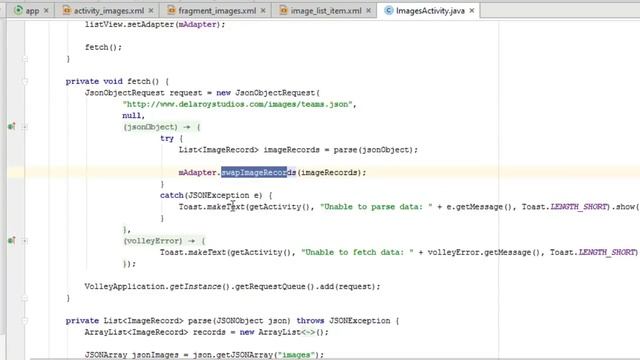
Task: Click the folded (jsonObject) -> { text
Action: tap(162, 127)
